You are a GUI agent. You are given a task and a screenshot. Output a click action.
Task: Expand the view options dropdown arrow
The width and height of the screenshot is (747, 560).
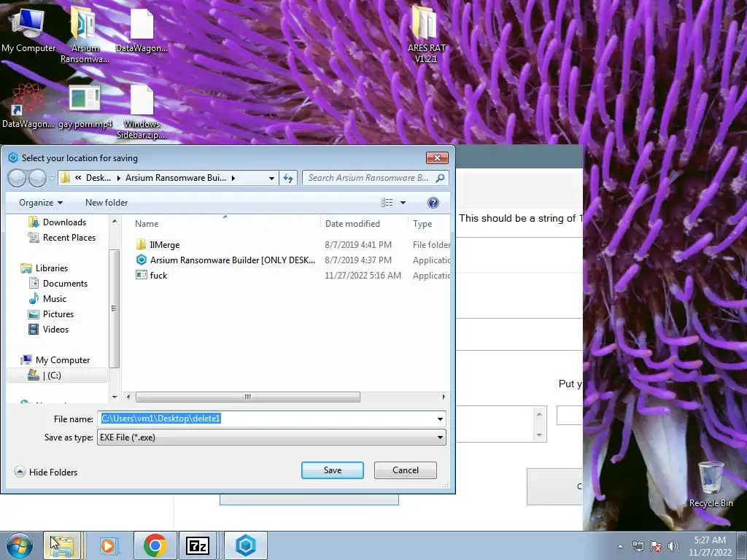point(403,203)
